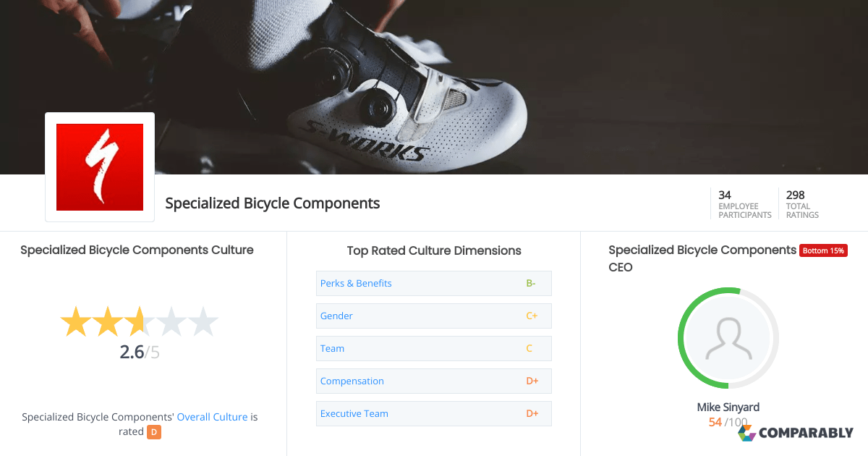The width and height of the screenshot is (868, 456).
Task: Click the Specialized Bicycle Components logo
Action: point(99,166)
